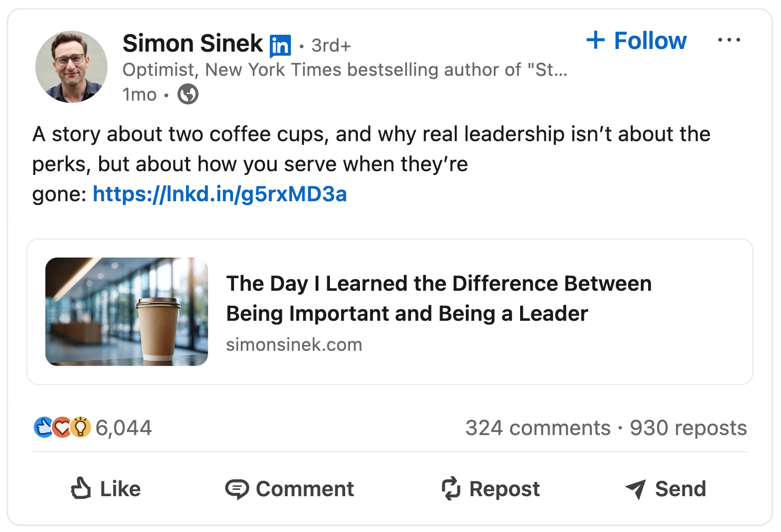Click the LinkedIn verified badge icon
This screenshot has height=532, width=781.
coord(280,46)
